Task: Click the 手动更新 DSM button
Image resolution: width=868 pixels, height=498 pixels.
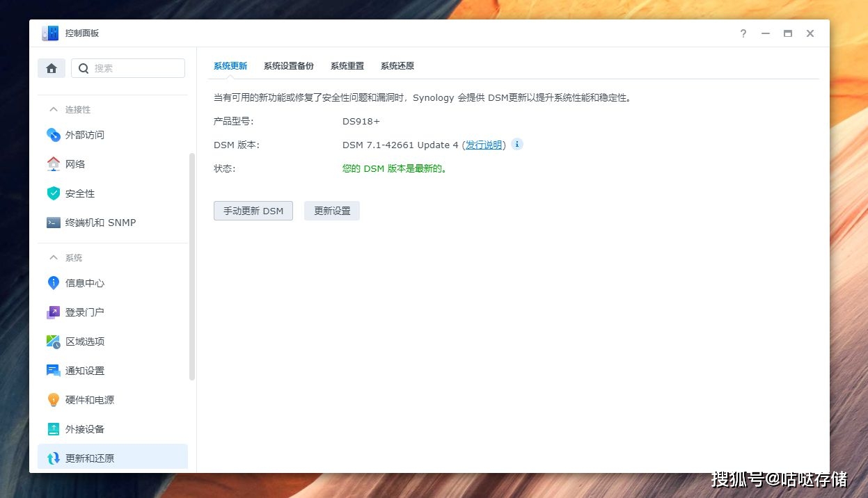Action: click(x=253, y=211)
